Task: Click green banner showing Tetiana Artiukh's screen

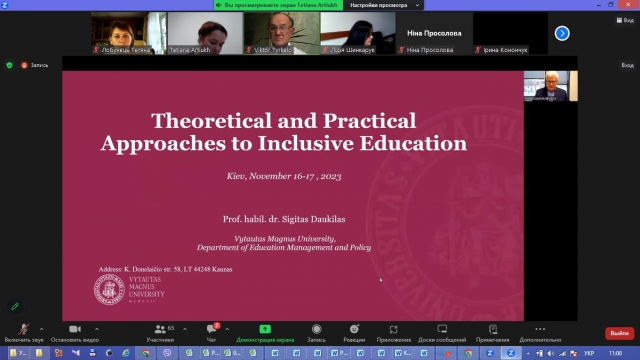Action: coord(278,5)
